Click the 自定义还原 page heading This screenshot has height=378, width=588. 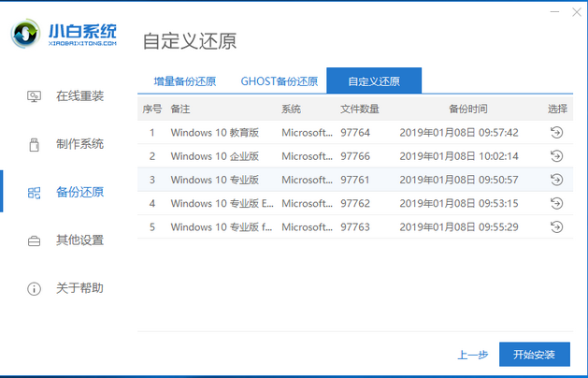point(190,41)
